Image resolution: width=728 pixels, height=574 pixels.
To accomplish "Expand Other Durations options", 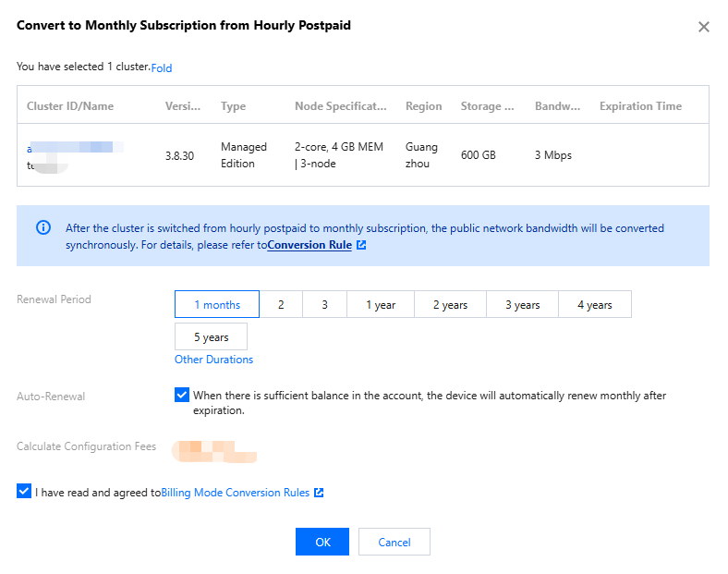I will (213, 360).
